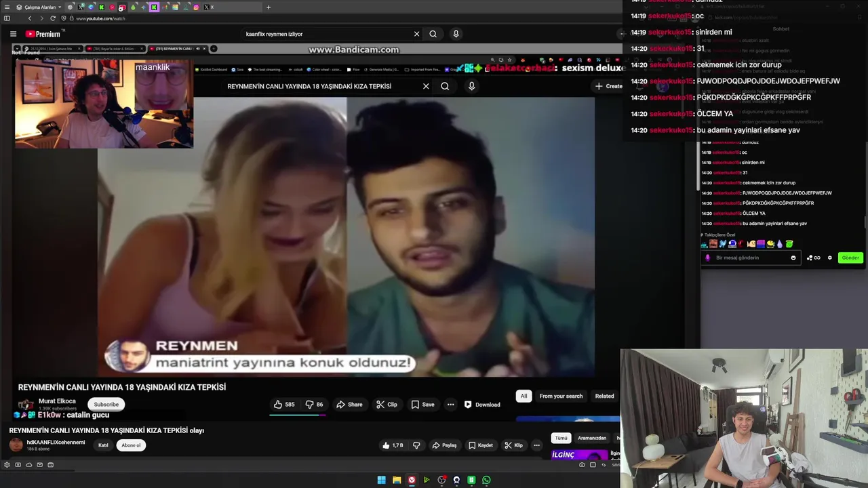
Task: Click the purple chat identity badge icon
Action: 708,258
